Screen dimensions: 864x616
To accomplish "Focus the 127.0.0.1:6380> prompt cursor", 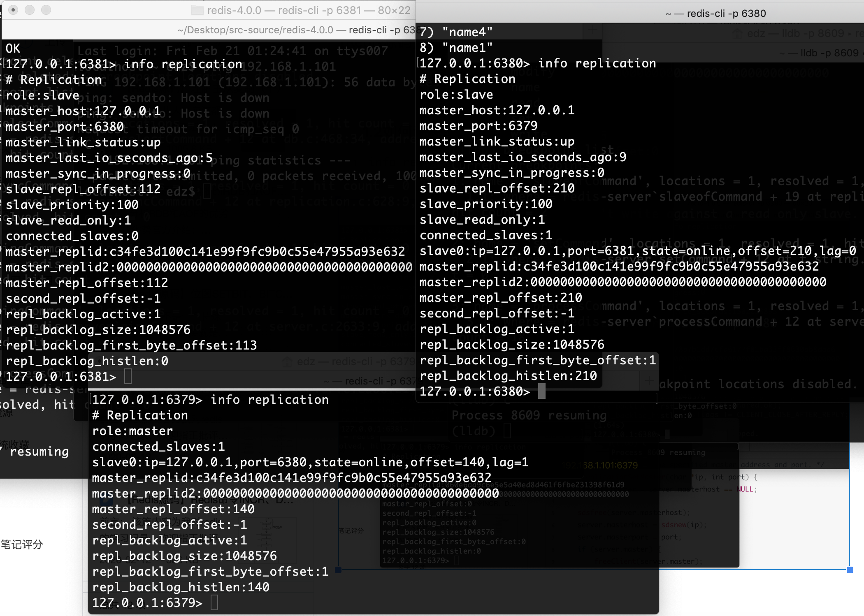I will (542, 391).
